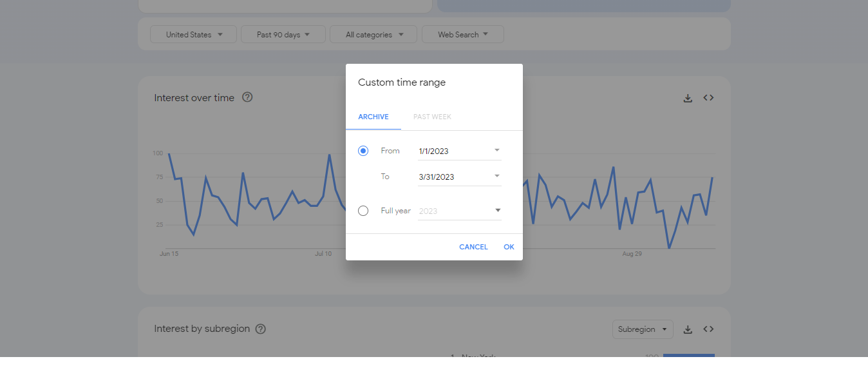Viewport: 868px width, 368px height.
Task: Open the United States region dropdown
Action: coord(193,35)
